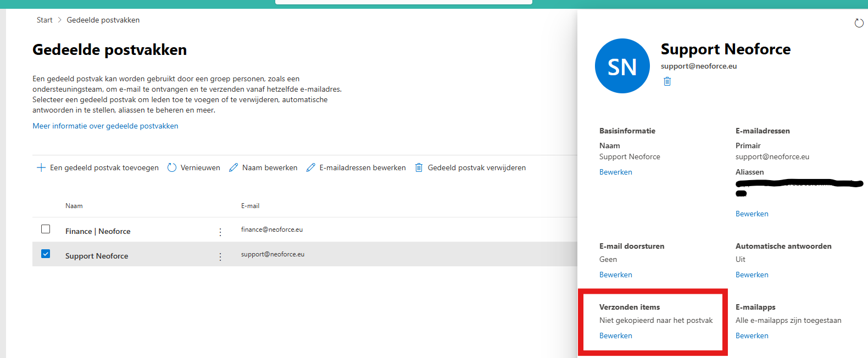The image size is (868, 358).
Task: Click the trash icon below the panel's email address
Action: pyautogui.click(x=667, y=81)
